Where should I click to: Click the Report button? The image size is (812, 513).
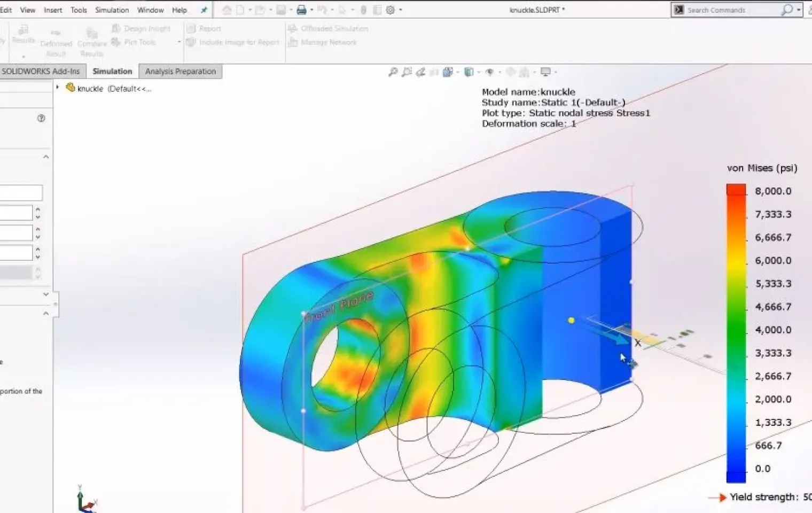pos(204,28)
